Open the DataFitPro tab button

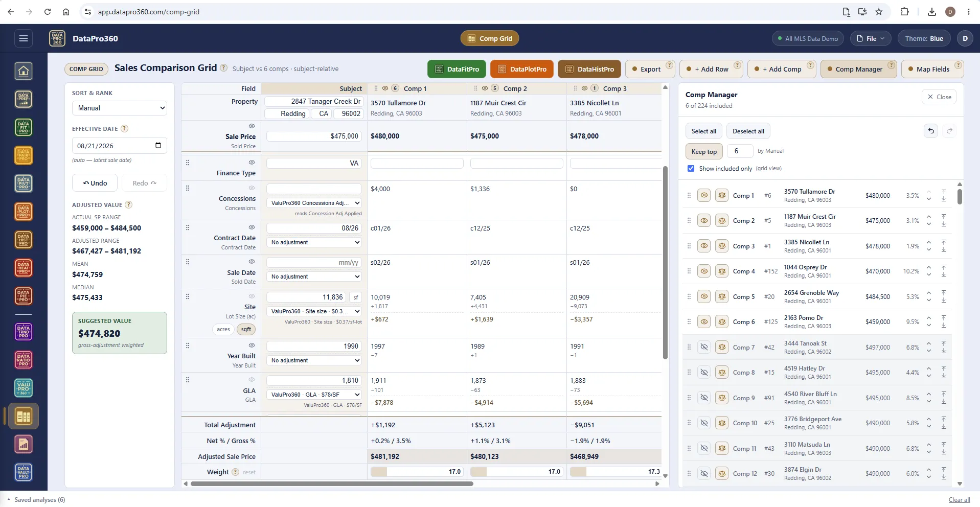(457, 69)
